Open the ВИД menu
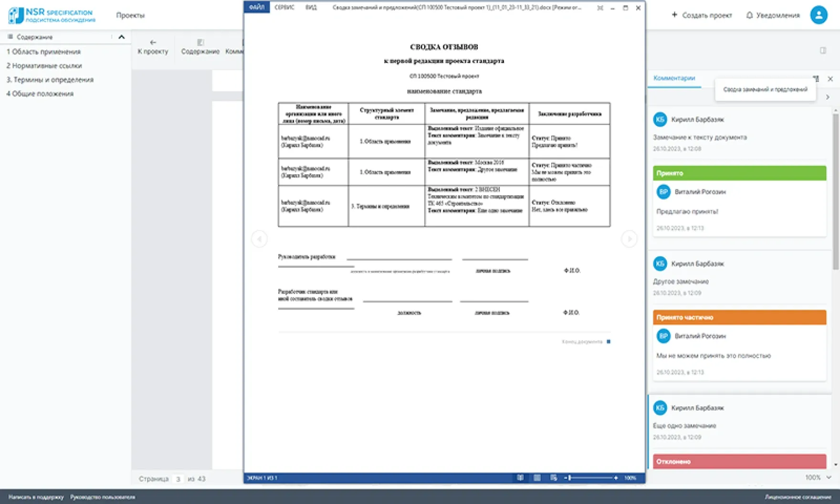The width and height of the screenshot is (840, 504). (x=311, y=7)
